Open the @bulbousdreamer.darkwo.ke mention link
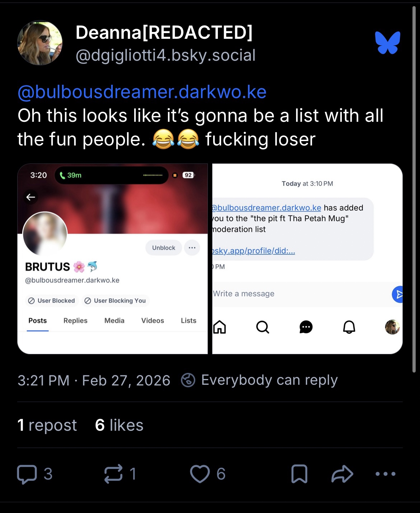This screenshot has height=513, width=420. tap(142, 92)
